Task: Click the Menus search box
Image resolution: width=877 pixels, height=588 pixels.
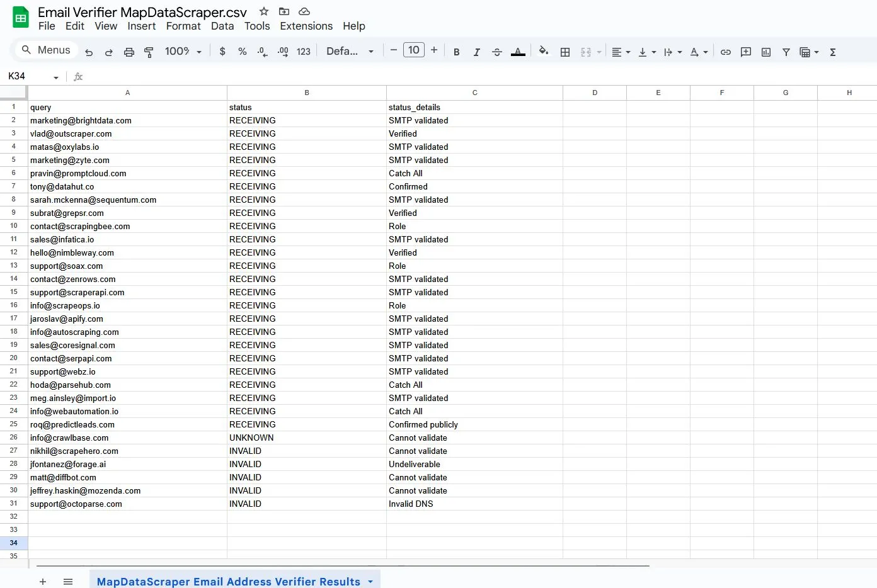Action: (x=45, y=50)
